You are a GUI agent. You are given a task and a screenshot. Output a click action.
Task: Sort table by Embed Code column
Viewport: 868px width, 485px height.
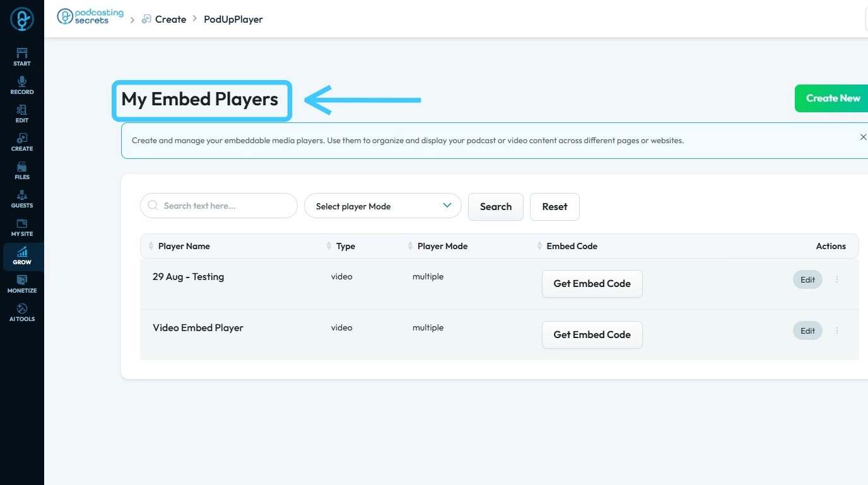pyautogui.click(x=567, y=246)
